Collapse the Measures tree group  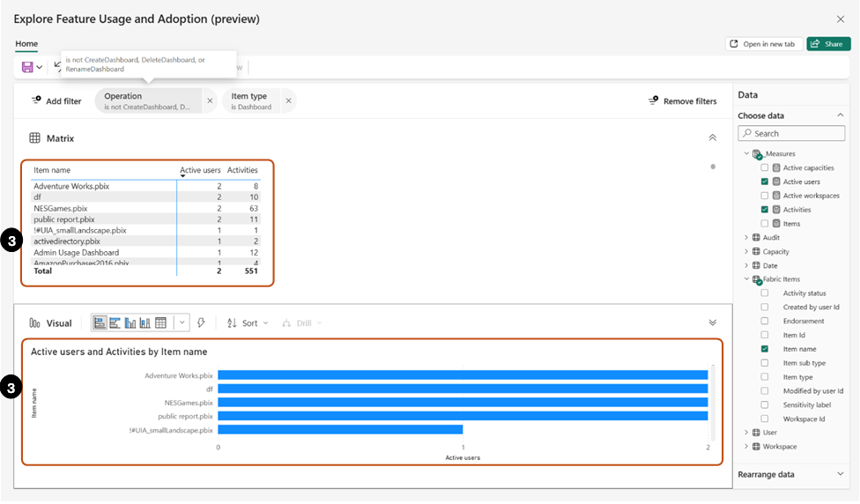click(x=746, y=153)
